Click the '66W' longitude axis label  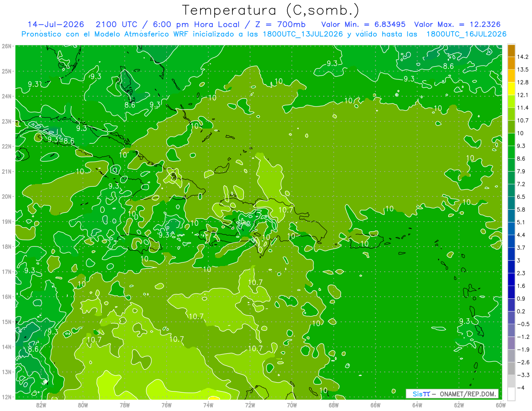[376, 405]
